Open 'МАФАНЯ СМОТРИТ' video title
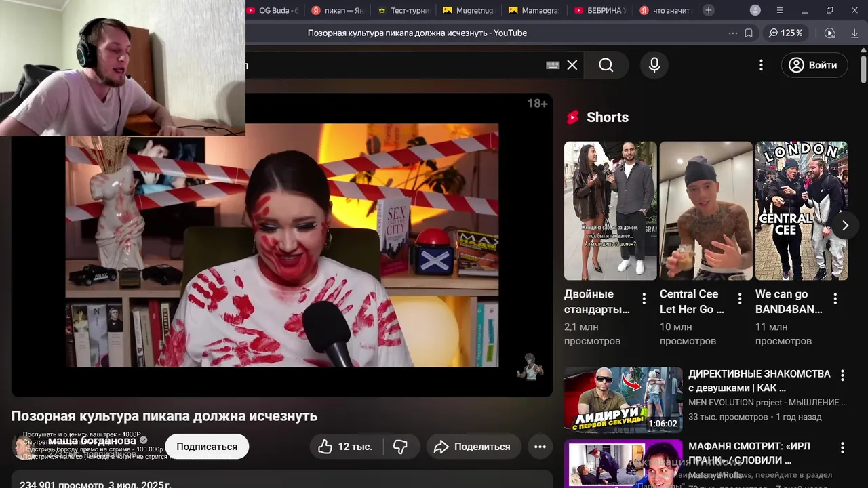Viewport: 868px width, 488px height. [749, 453]
